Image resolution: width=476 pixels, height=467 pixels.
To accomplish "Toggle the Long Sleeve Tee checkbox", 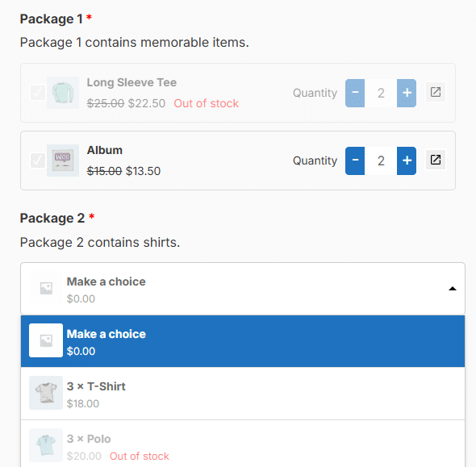I will pos(38,93).
